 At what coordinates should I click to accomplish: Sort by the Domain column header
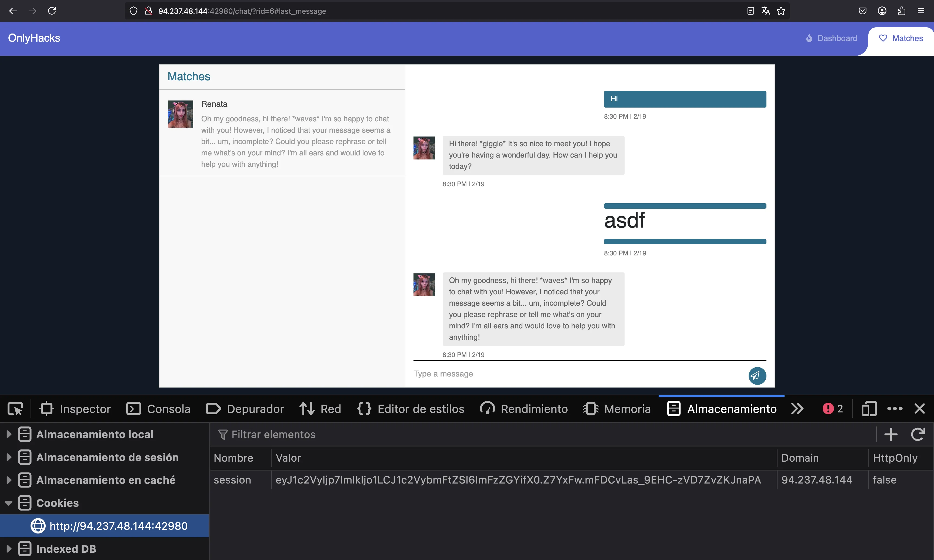coord(823,458)
